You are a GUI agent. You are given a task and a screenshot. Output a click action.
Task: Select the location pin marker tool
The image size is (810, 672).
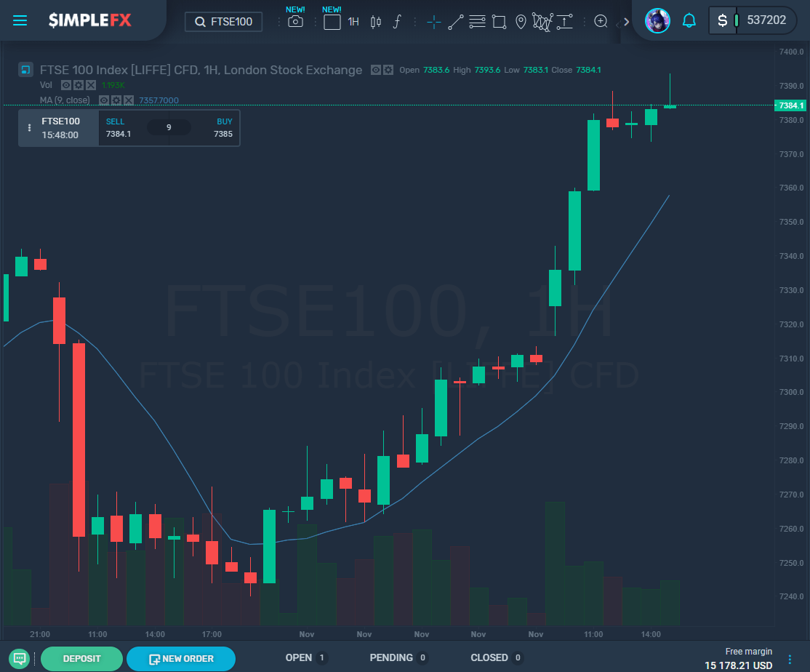coord(521,22)
